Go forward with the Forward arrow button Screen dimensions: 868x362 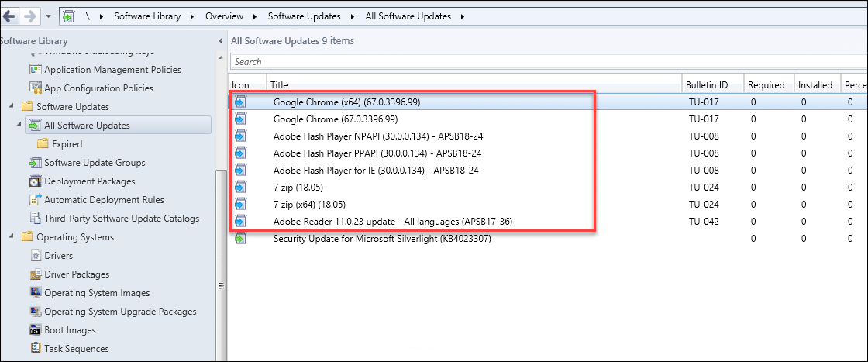[x=29, y=16]
